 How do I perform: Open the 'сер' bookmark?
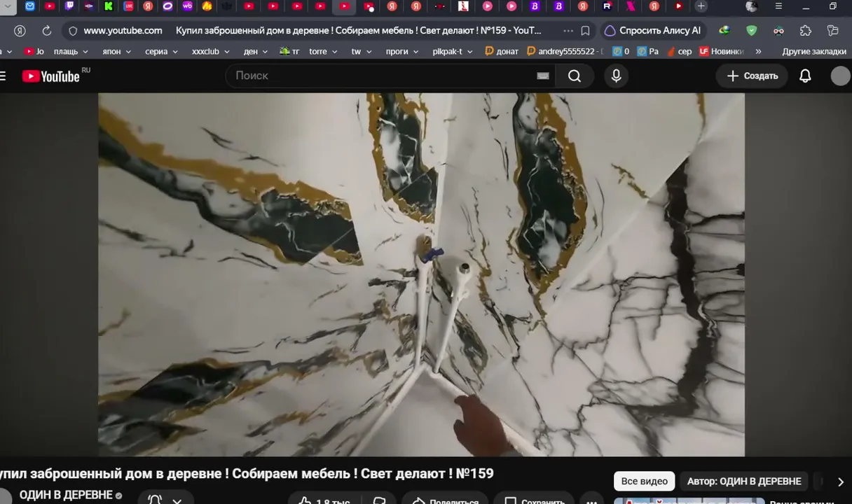679,52
